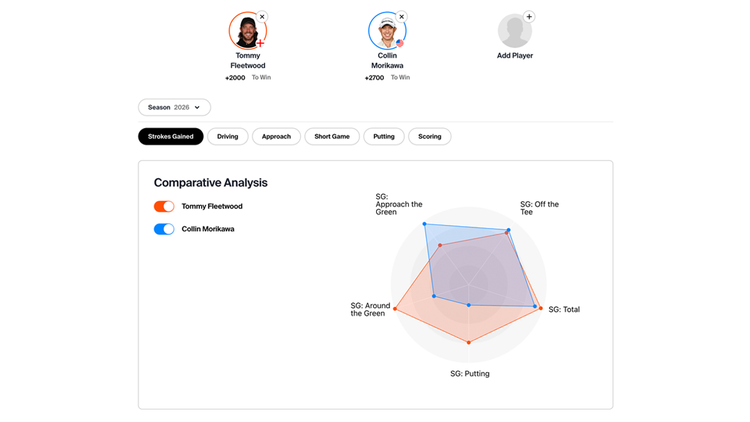Click Tommy Fleetwood's +2000 To Win odds
750x422 pixels.
[247, 77]
